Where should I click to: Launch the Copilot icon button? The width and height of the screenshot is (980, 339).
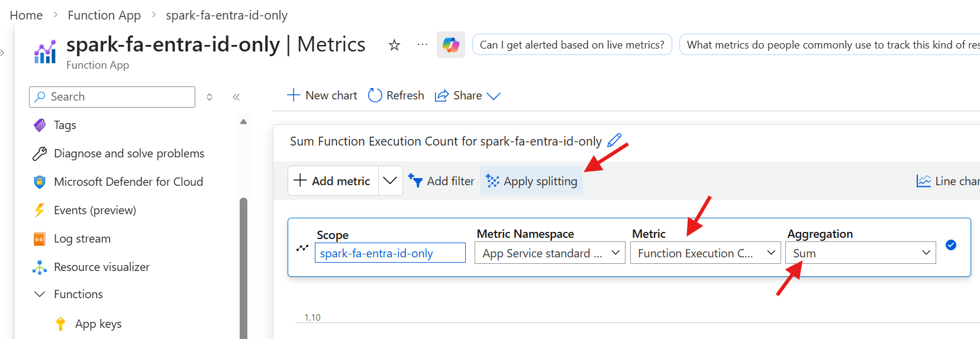point(451,44)
